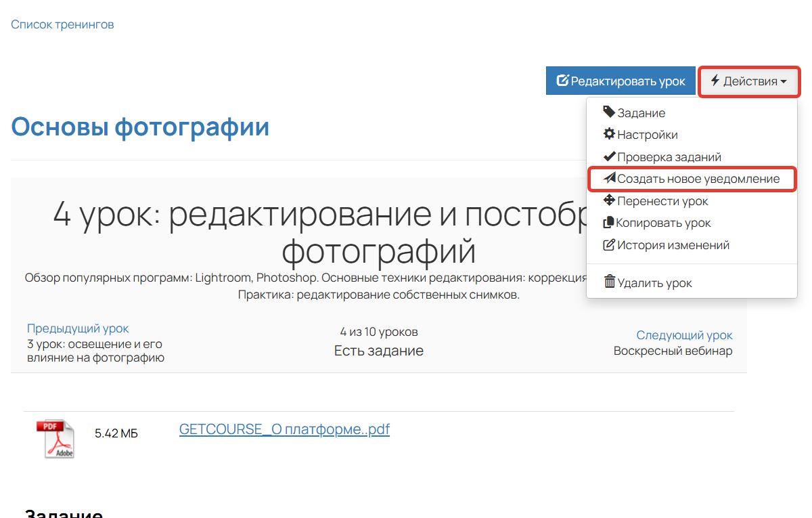This screenshot has width=812, height=518.
Task: Choose Перенести урок menu entry
Action: [x=692, y=201]
